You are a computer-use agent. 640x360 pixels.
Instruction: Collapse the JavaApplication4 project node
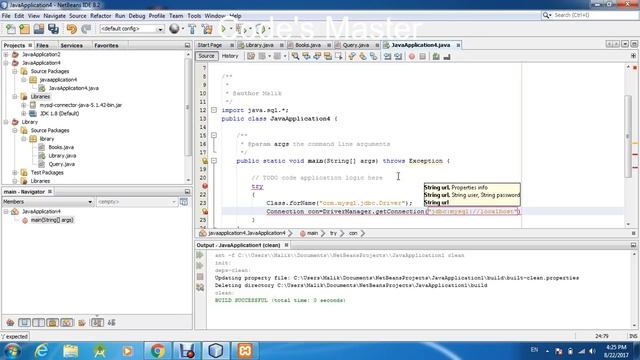pyautogui.click(x=6, y=63)
